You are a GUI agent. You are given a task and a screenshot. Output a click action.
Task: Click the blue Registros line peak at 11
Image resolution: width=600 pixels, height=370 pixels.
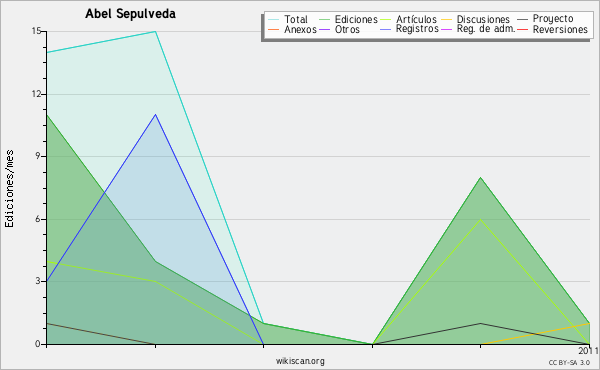(x=155, y=114)
